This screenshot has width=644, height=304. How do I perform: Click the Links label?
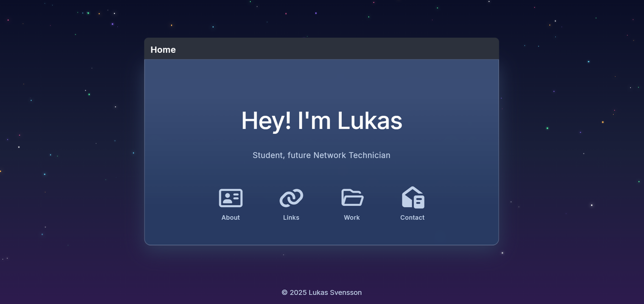[x=291, y=217]
